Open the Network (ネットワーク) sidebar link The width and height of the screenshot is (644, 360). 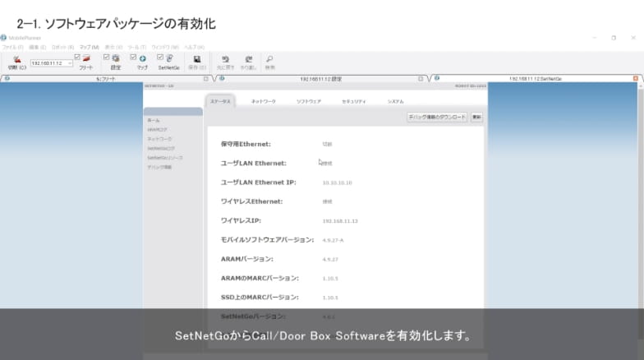pyautogui.click(x=159, y=140)
